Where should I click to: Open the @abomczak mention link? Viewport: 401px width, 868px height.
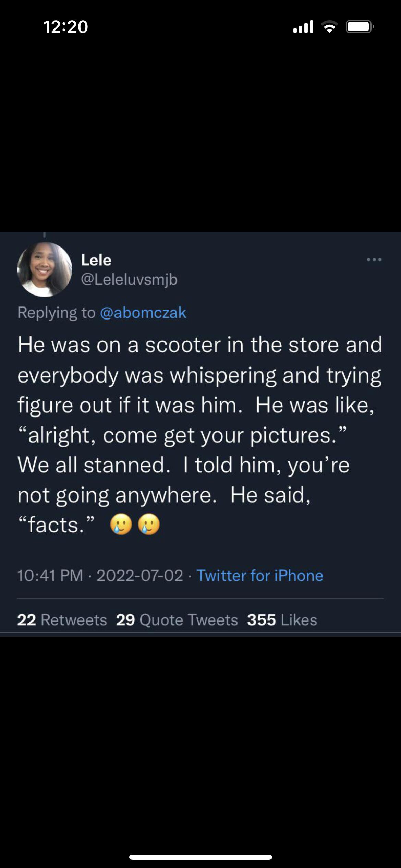(143, 313)
